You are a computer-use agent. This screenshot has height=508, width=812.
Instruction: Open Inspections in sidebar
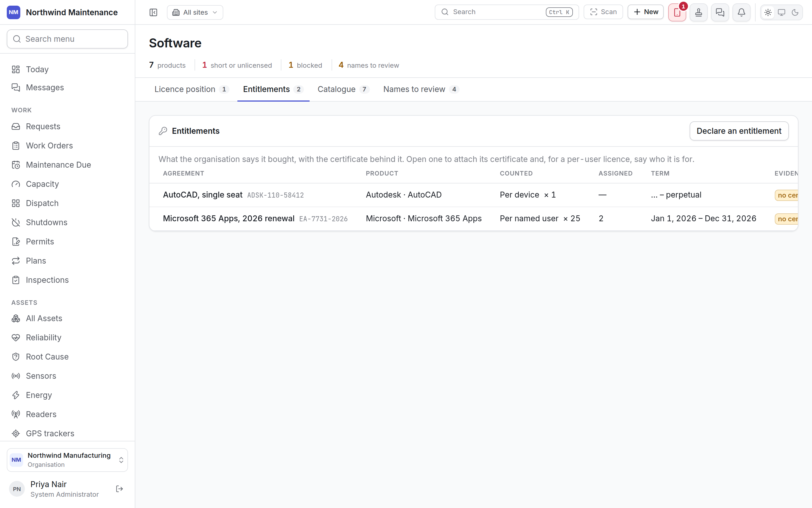67,279
